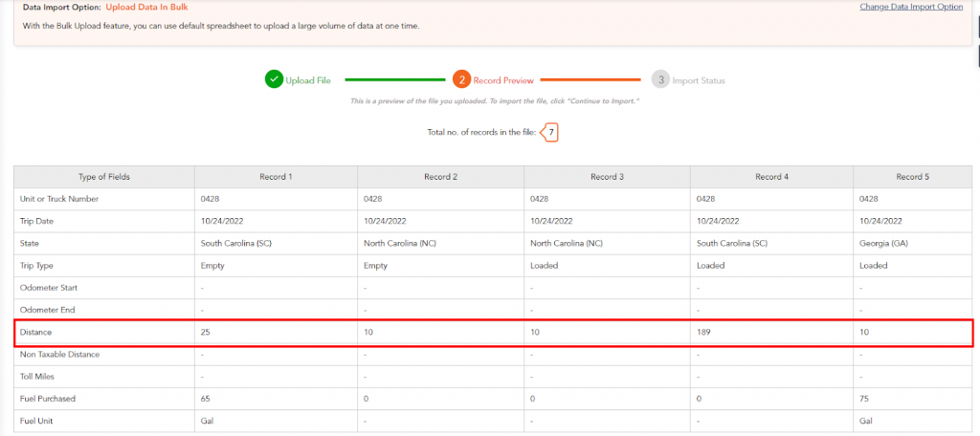
Task: Select the Distance row label
Action: (36, 333)
